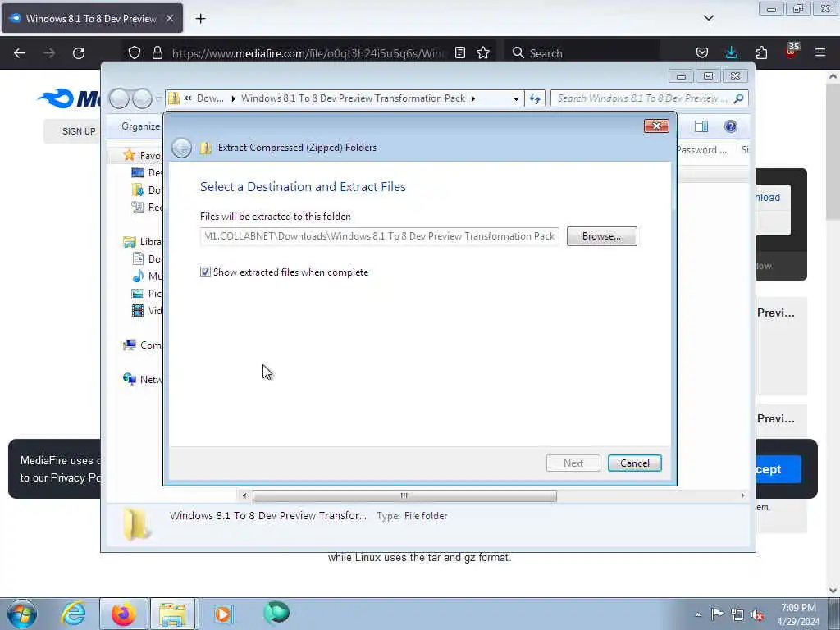Click the Firefox search box
This screenshot has height=630, width=840.
582,53
